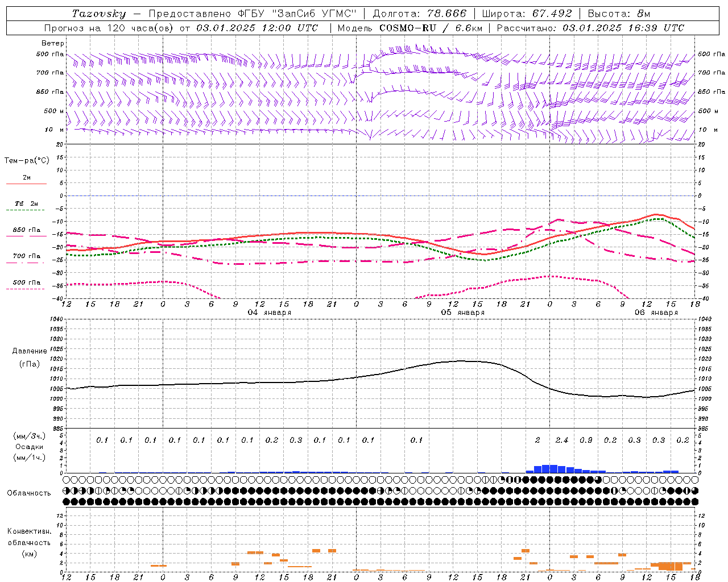Image resolution: width=728 pixels, height=582 pixels.
Task: Select the 'Широта: 67.492' header value
Action: pos(527,14)
